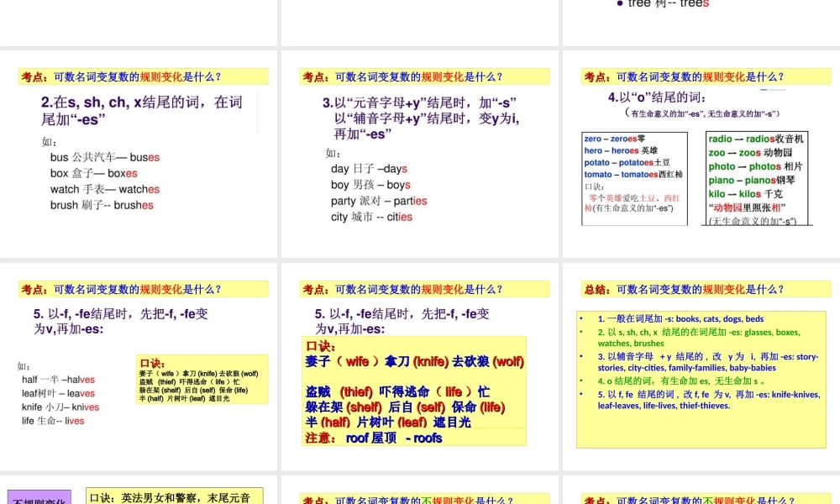This screenshot has height=504, width=840.
Task: Click the example 'life 生命-- lives'
Action: [53, 421]
